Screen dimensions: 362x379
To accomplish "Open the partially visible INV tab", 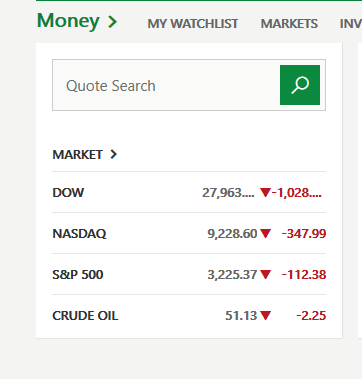I will tap(350, 24).
